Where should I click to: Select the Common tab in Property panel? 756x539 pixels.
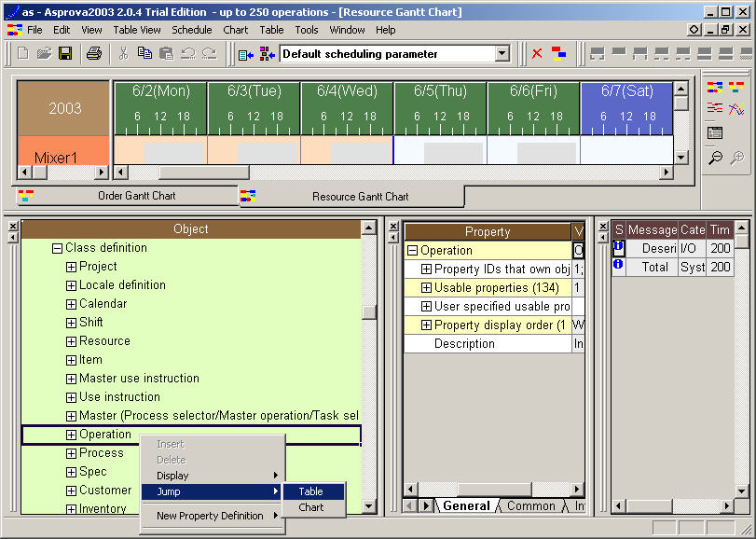click(x=530, y=505)
